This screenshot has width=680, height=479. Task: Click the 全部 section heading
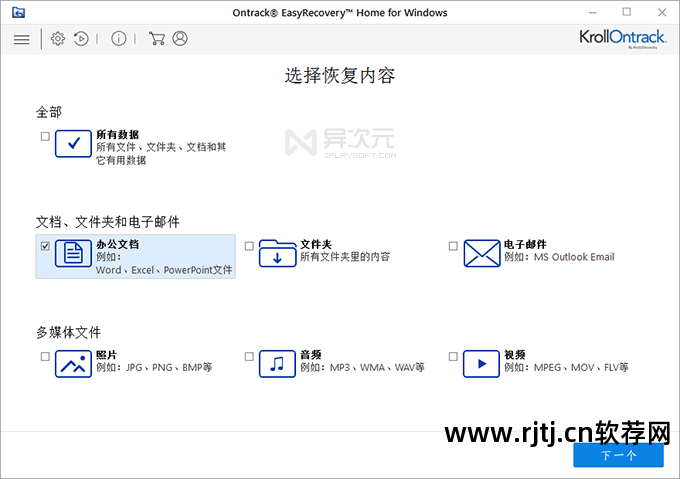49,112
